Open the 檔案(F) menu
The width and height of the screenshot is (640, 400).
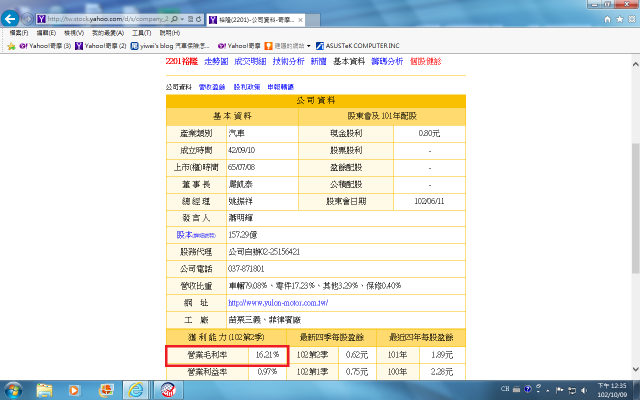(19, 33)
